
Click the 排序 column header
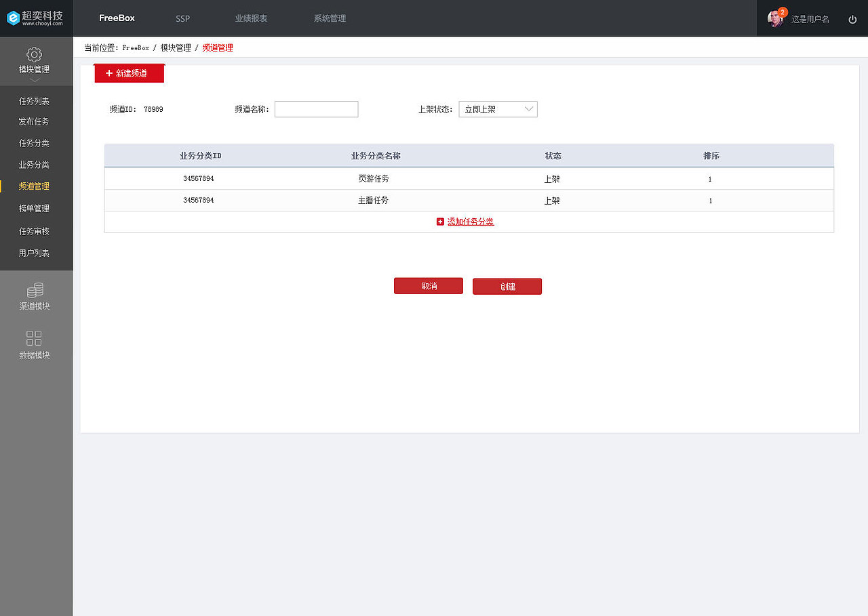click(x=711, y=156)
